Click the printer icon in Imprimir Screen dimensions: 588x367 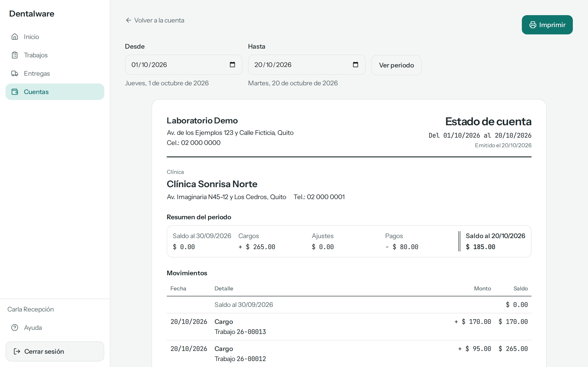point(533,25)
